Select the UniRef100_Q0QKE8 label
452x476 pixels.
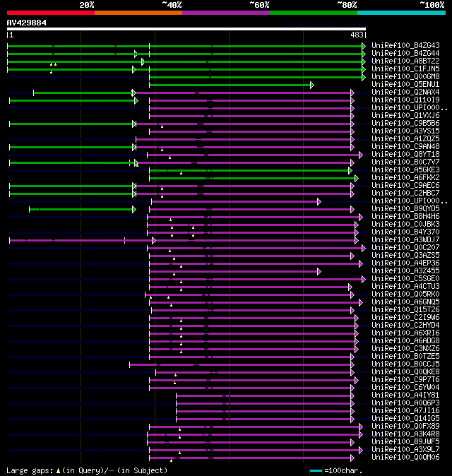pos(405,372)
